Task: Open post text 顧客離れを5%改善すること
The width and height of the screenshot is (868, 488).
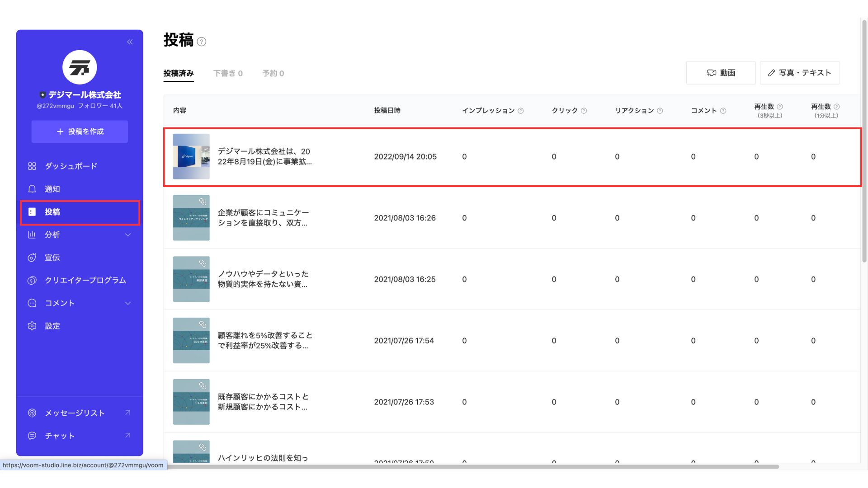Action: (265, 341)
